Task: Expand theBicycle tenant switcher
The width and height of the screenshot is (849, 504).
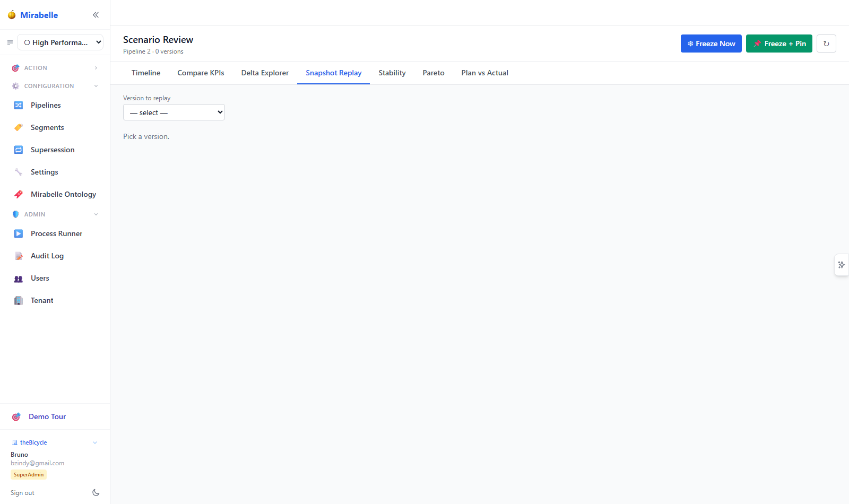Action: tap(55, 442)
